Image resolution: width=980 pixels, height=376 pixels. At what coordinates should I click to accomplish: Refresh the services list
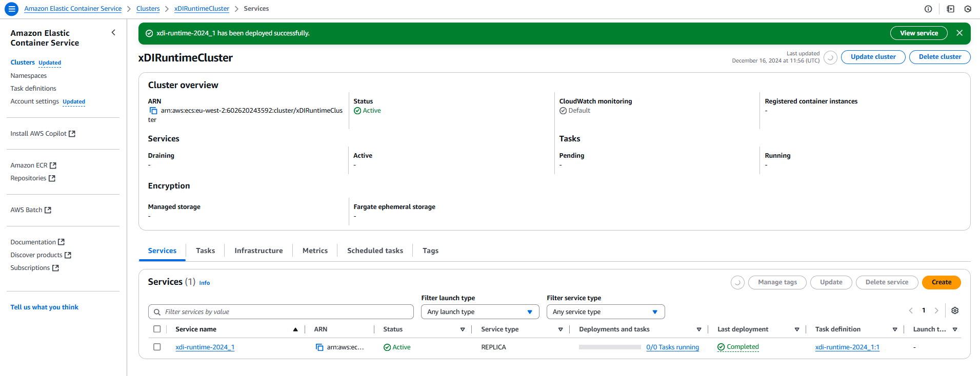737,282
